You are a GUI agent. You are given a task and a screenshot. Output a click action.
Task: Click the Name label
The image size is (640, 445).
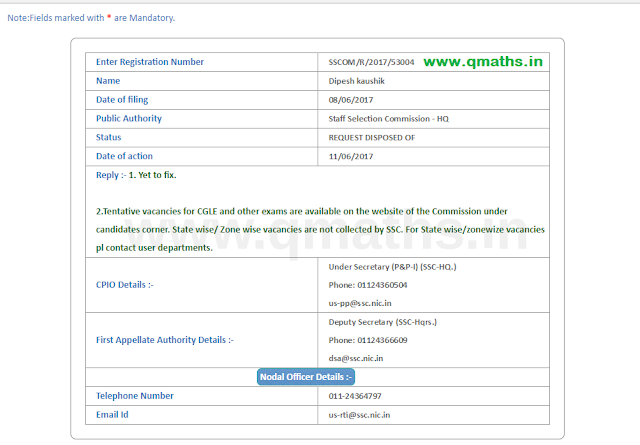(108, 81)
